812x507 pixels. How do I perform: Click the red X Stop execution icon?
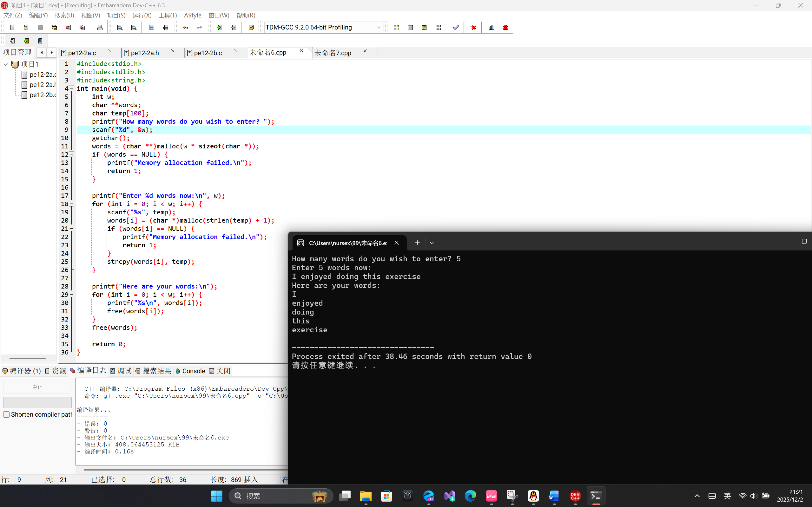pos(473,28)
